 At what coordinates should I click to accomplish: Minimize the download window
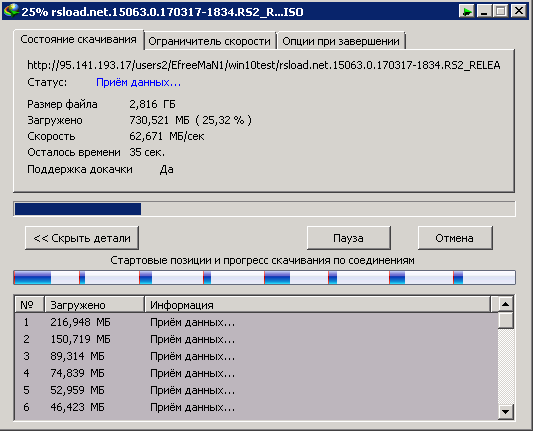[484, 11]
